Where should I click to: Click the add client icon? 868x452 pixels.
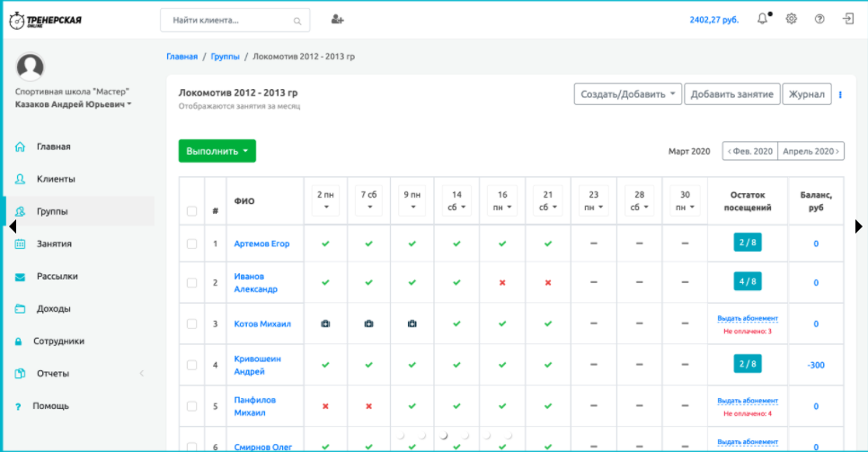[337, 19]
